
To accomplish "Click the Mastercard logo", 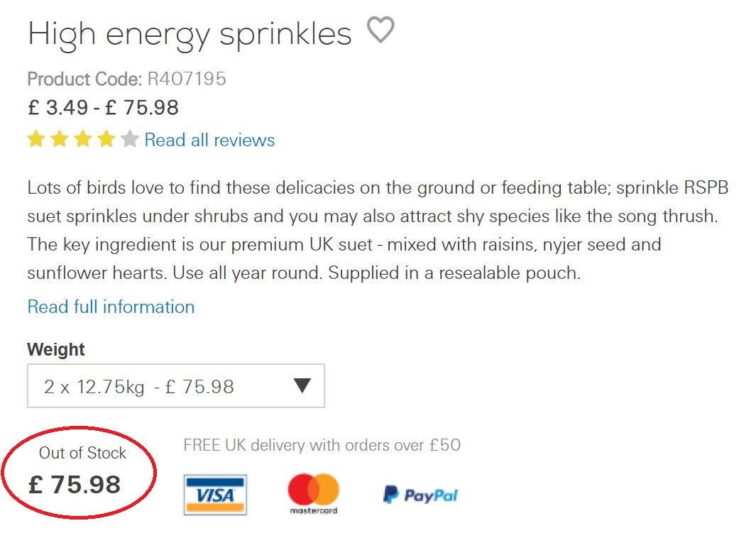I will (x=313, y=493).
